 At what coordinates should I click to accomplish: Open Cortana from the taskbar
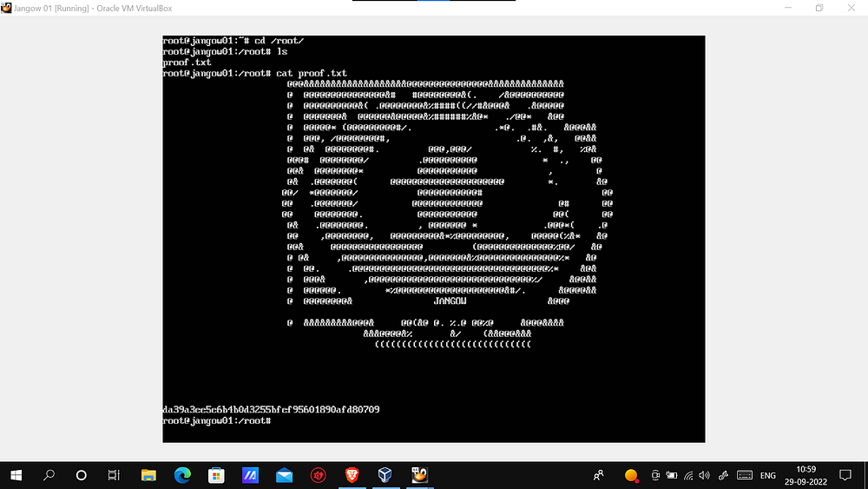[82, 475]
